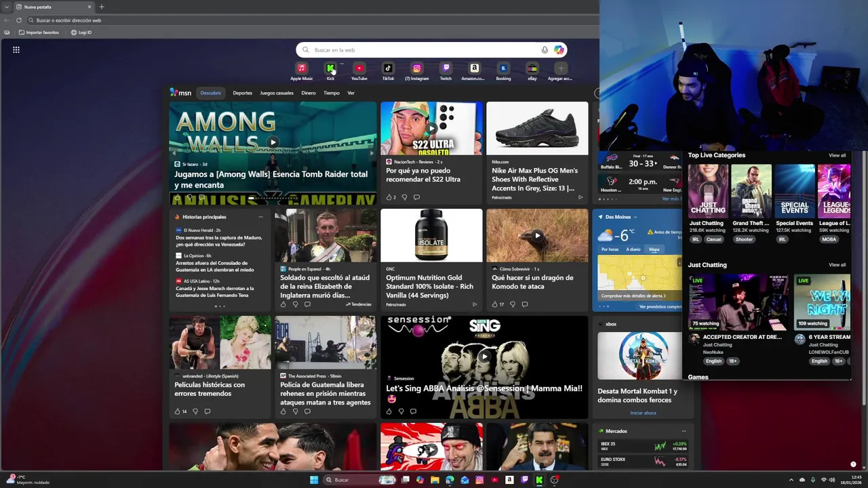
Task: Click Ver pronóstico completo link
Action: 660,306
